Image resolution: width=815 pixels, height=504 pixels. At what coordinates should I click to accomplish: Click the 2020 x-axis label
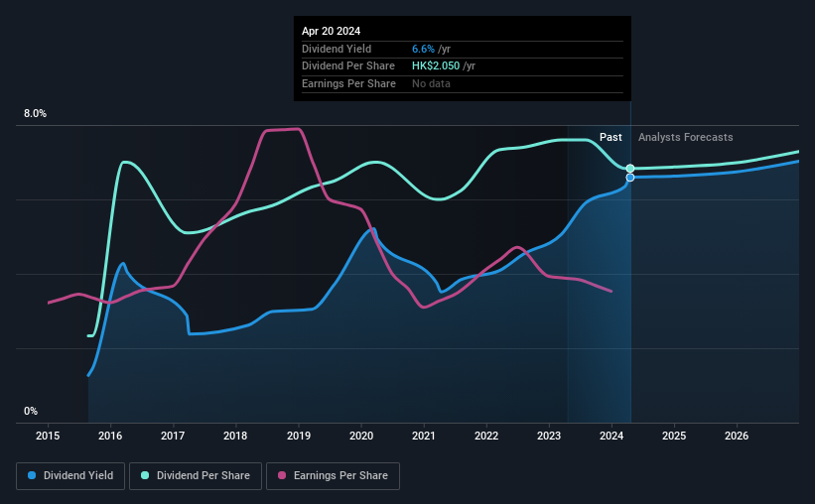[361, 436]
